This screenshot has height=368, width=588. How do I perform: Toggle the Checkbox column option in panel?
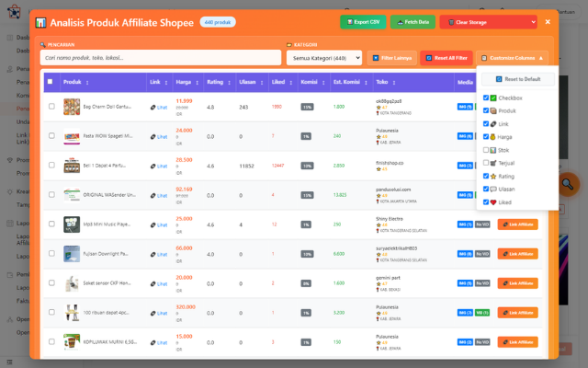(486, 98)
